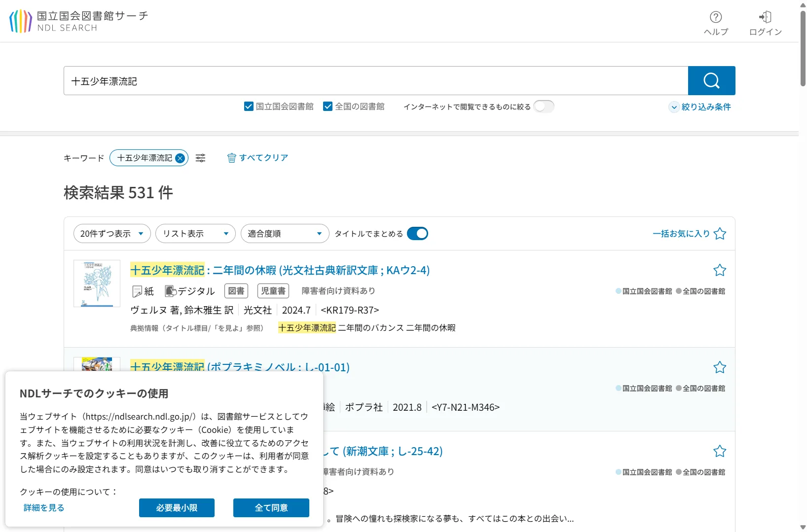807x532 pixels.
Task: Enable インターネットで閲覧できるものに絞る switch
Action: point(544,106)
